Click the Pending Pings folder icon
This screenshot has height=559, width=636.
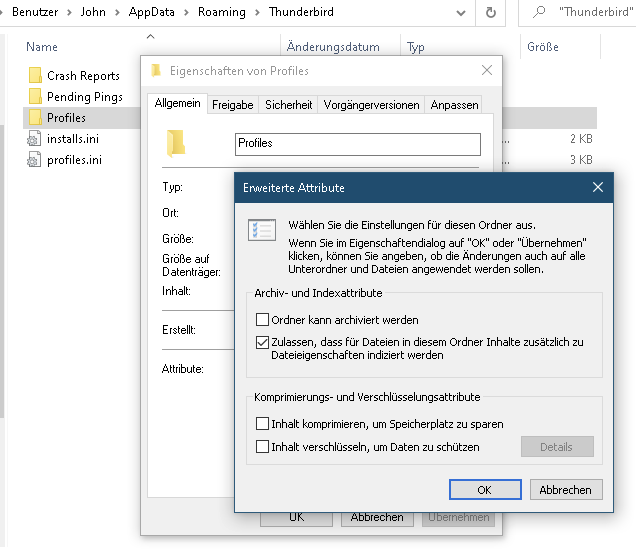[x=35, y=97]
